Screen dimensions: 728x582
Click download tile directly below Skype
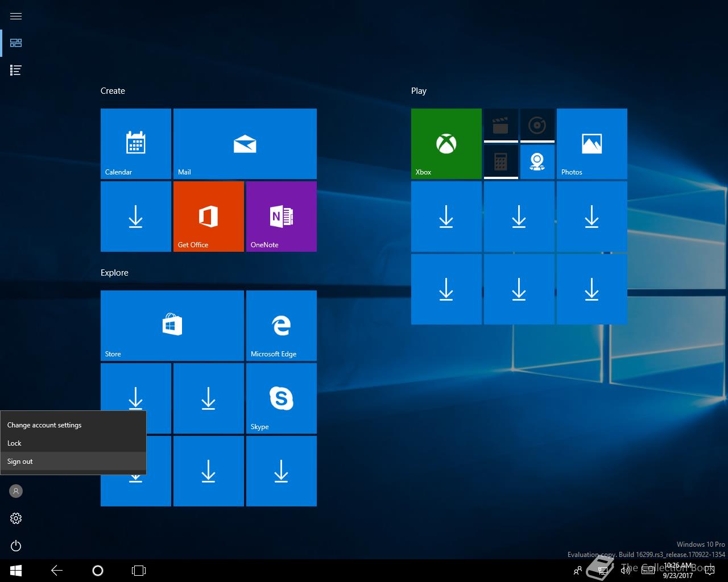[x=282, y=471]
